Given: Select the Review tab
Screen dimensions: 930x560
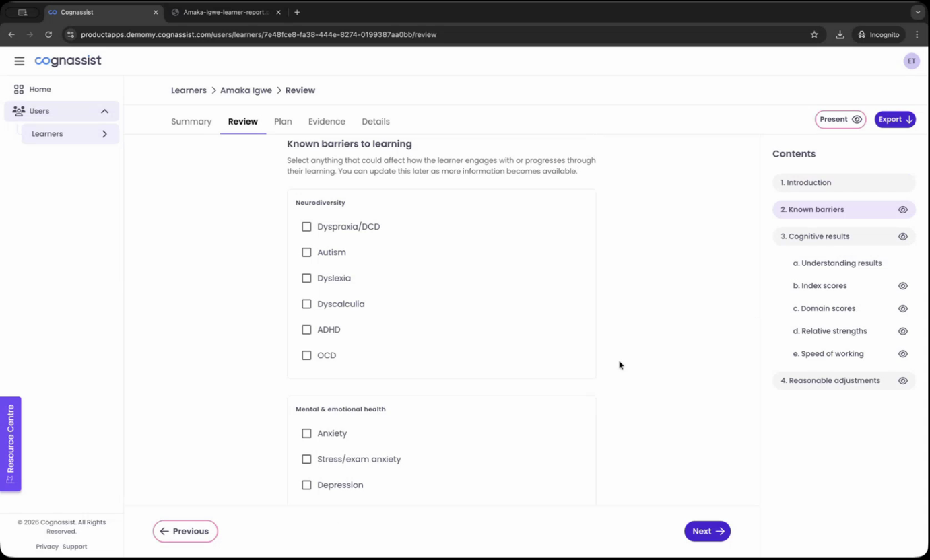Looking at the screenshot, I should 243,122.
